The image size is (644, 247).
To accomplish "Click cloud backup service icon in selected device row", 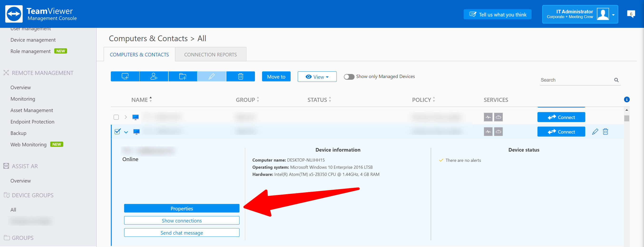I will 498,132.
